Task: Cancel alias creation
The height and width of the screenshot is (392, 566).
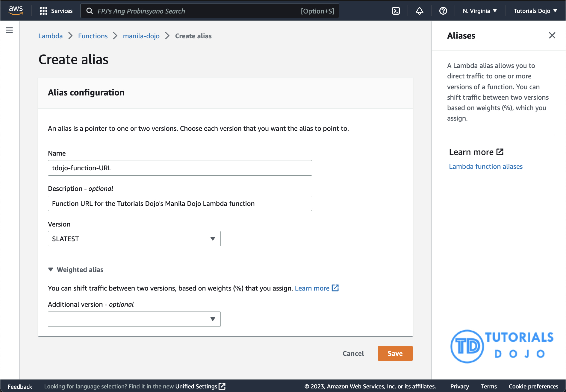Action: coord(353,353)
